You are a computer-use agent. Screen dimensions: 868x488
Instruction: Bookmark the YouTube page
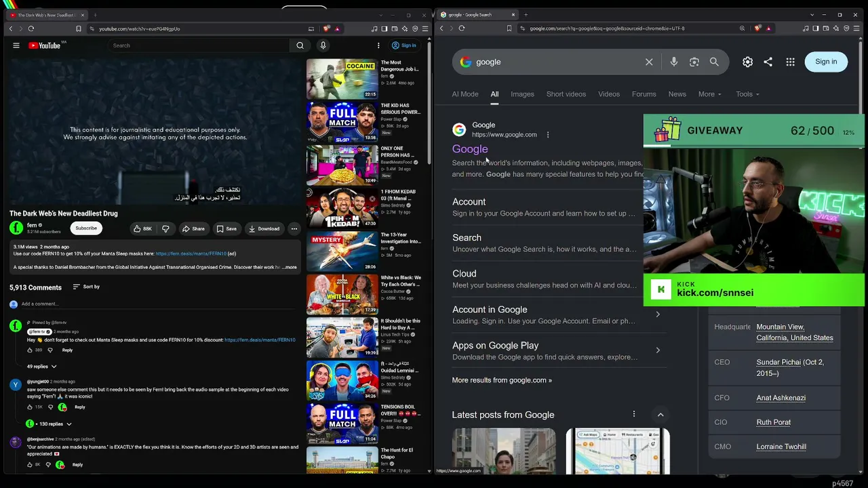pos(79,28)
